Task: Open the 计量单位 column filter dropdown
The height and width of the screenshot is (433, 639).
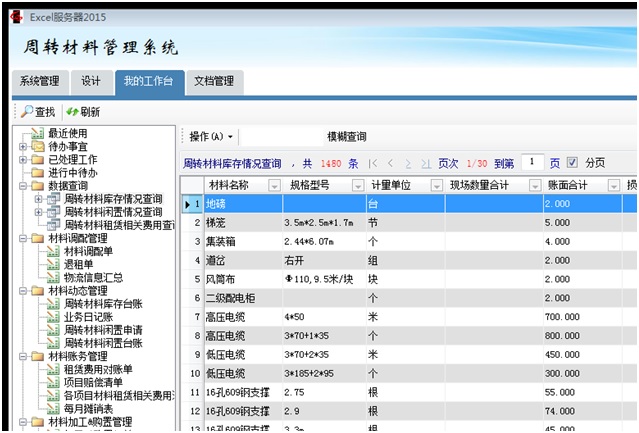Action: click(436, 185)
